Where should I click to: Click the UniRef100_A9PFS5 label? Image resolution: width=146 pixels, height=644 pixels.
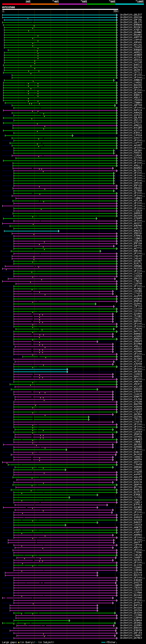click(x=131, y=37)
